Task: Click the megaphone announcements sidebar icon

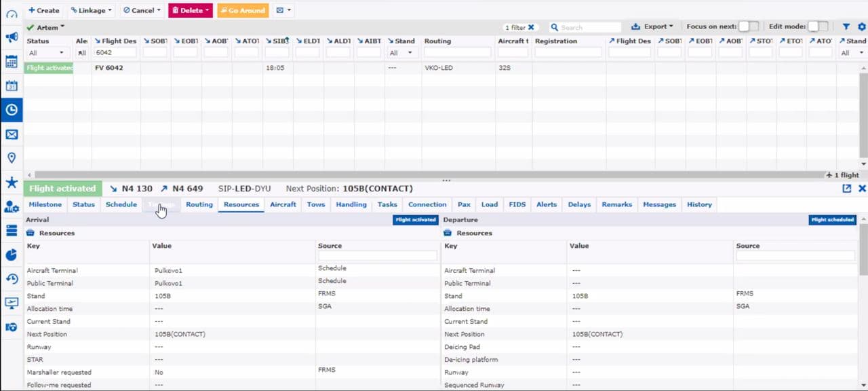Action: [x=11, y=37]
